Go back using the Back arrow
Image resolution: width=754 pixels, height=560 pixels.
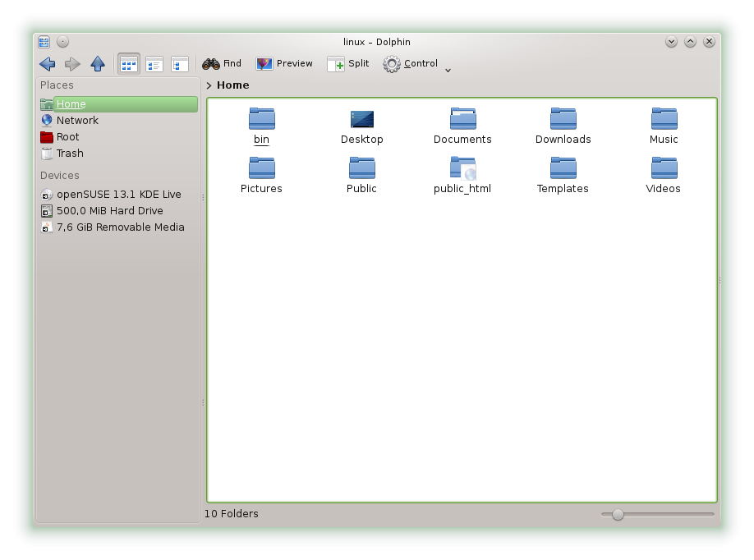pos(48,64)
